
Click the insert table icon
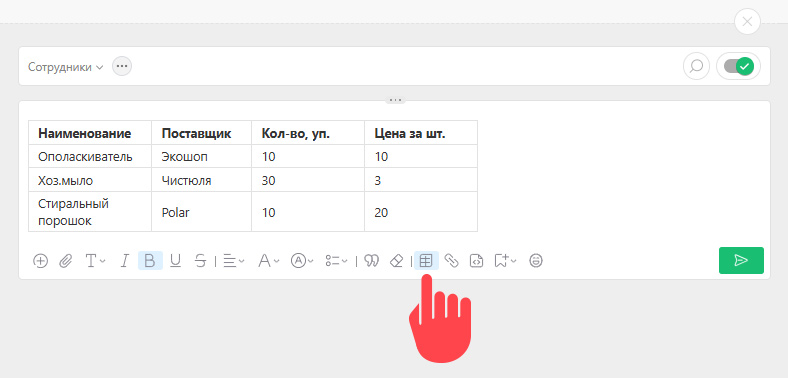[426, 261]
